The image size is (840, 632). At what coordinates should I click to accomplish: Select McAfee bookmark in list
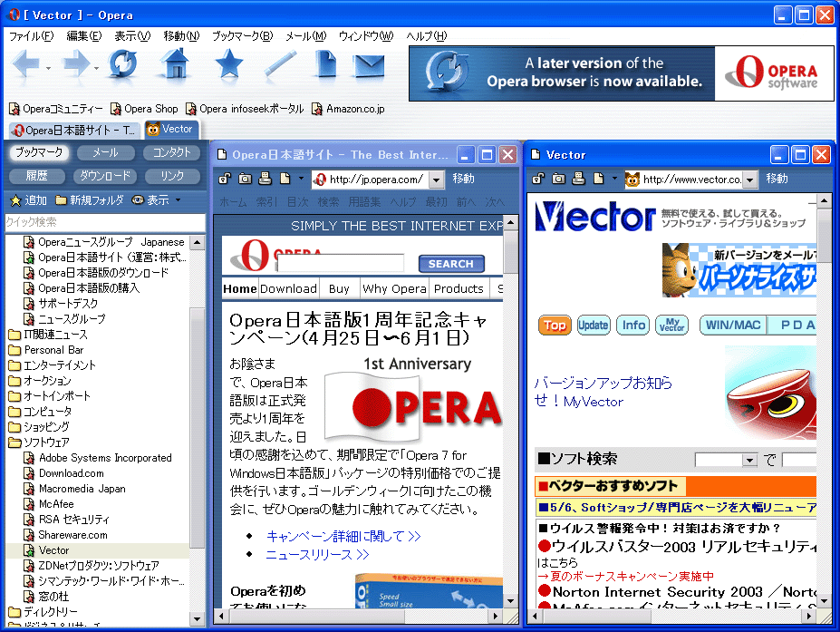click(49, 504)
